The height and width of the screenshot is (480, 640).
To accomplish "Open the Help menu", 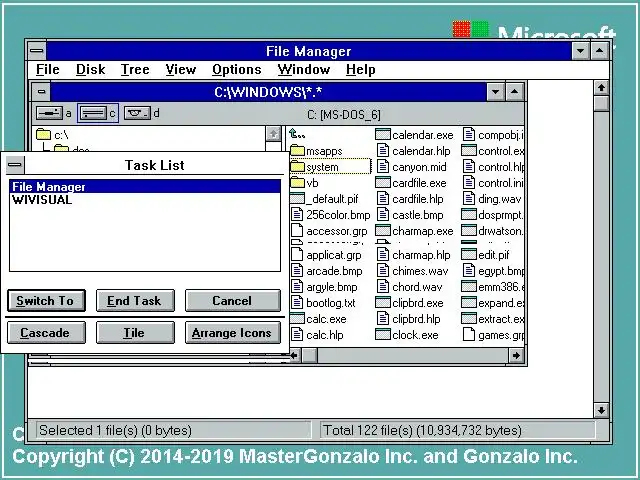I will 360,69.
